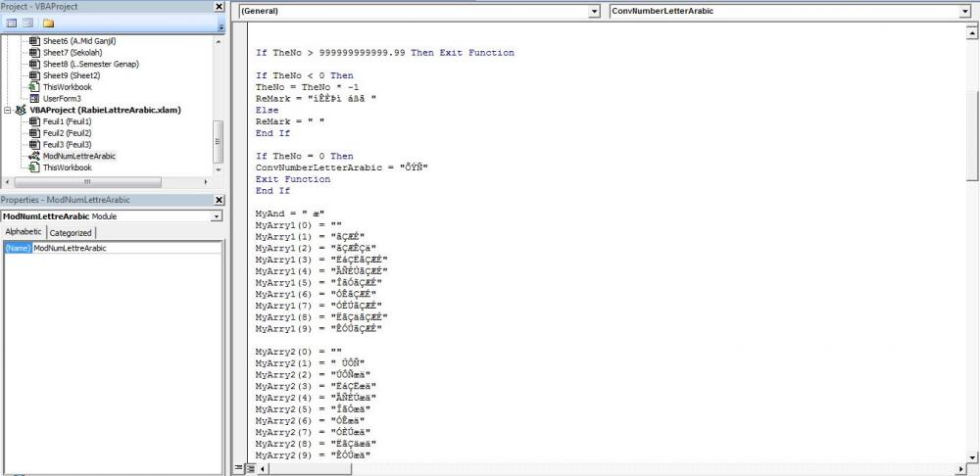
Task: Click the View Object icon in Project panel
Action: (28, 23)
